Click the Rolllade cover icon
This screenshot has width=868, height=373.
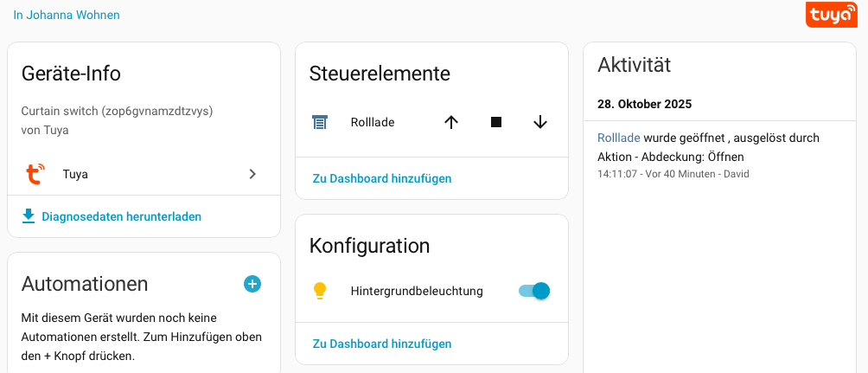[x=320, y=122]
